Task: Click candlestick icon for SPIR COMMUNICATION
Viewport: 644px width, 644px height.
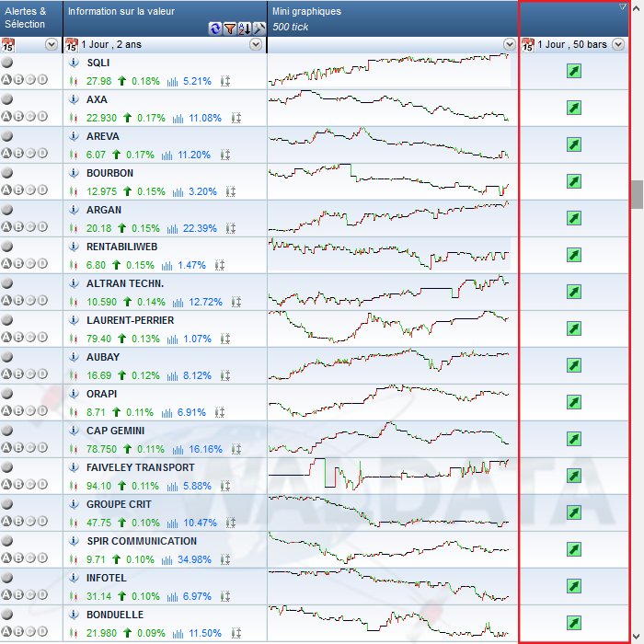Action: click(x=74, y=559)
